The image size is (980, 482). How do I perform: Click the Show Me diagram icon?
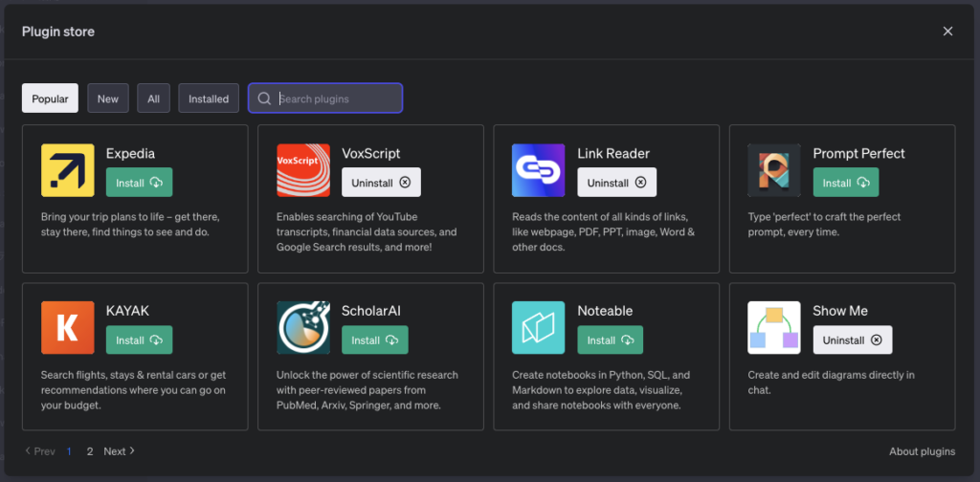tap(774, 328)
